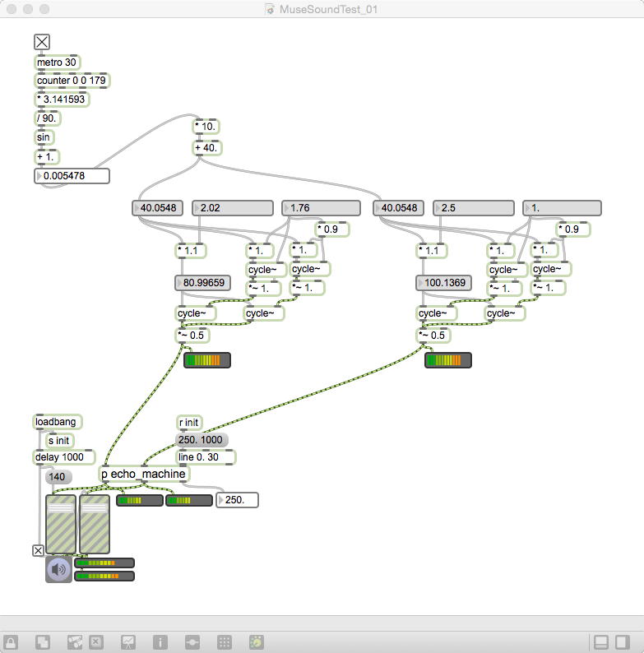
Task: Select the 250. number box near echo_machine
Action: (x=237, y=500)
